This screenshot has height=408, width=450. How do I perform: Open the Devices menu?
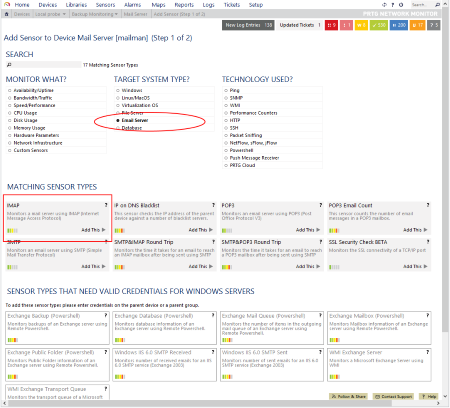click(x=48, y=5)
